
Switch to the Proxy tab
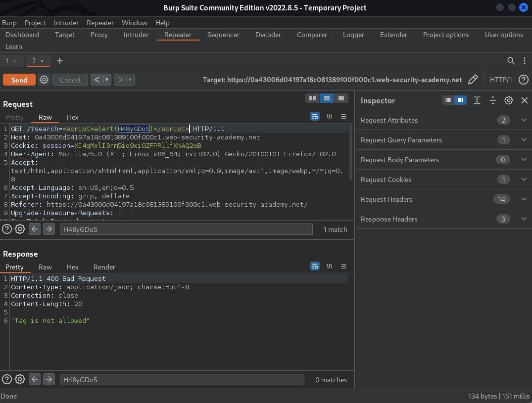coord(99,35)
